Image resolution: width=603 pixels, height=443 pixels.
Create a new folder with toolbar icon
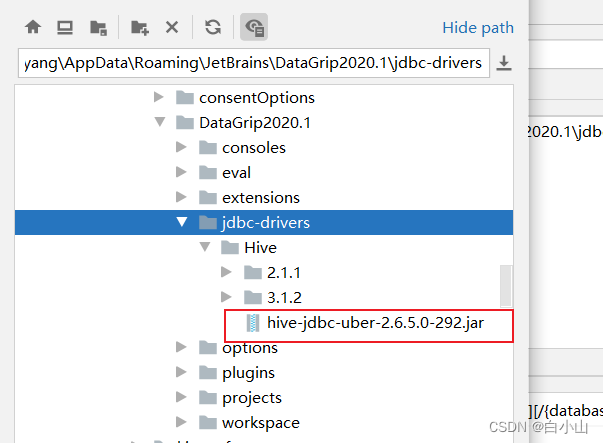[140, 28]
